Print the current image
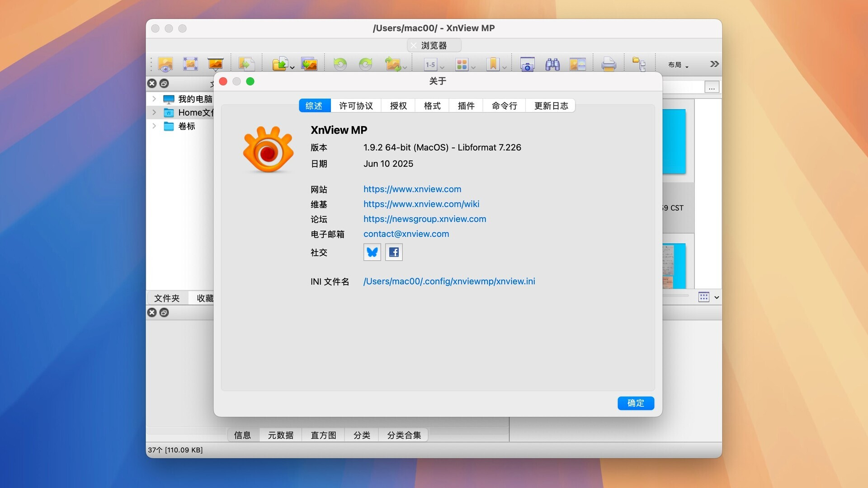The height and width of the screenshot is (488, 868). pyautogui.click(x=609, y=64)
